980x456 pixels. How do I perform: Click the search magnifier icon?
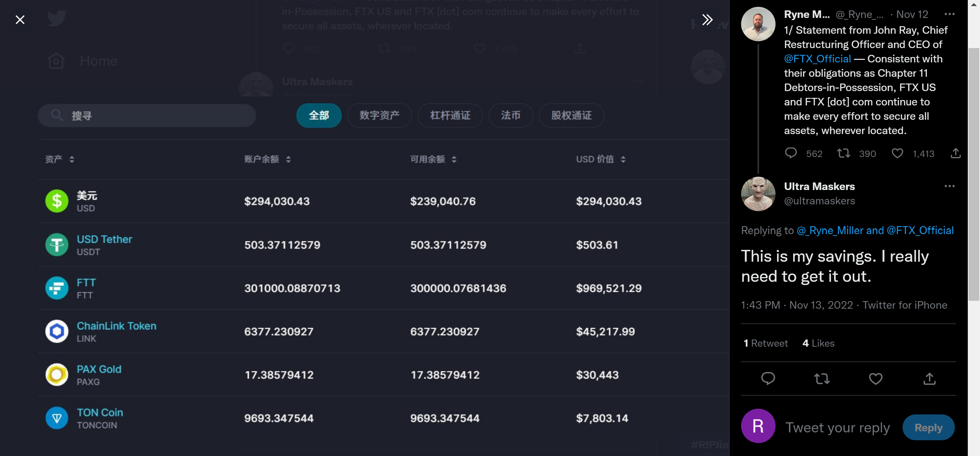(57, 115)
